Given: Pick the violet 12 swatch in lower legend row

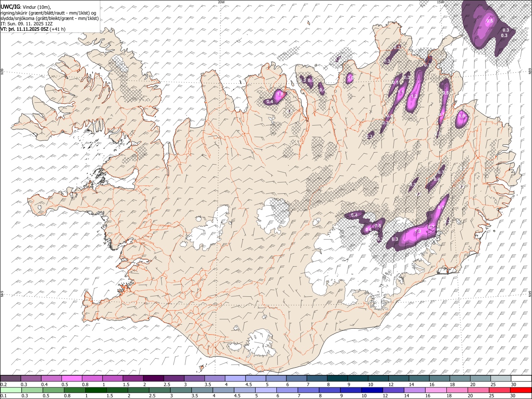Looking at the screenshot, I should pyautogui.click(x=393, y=390).
